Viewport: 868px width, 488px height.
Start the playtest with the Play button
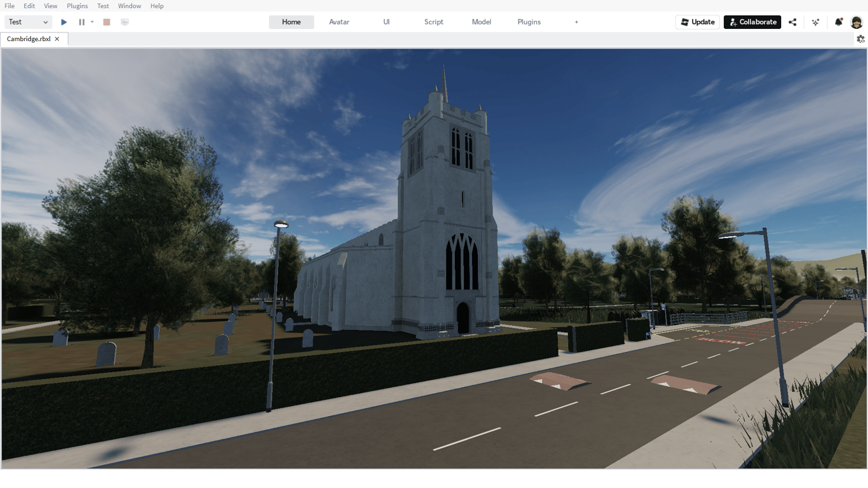tap(64, 22)
